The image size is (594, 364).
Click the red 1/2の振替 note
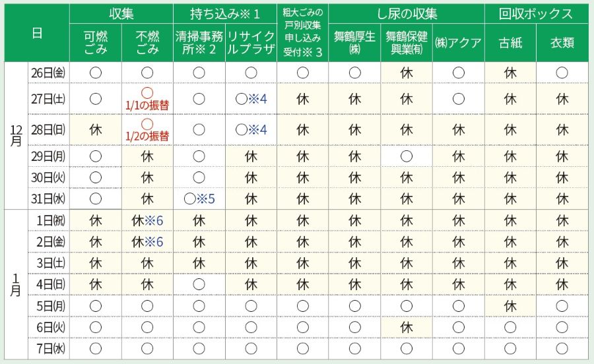[x=148, y=136]
